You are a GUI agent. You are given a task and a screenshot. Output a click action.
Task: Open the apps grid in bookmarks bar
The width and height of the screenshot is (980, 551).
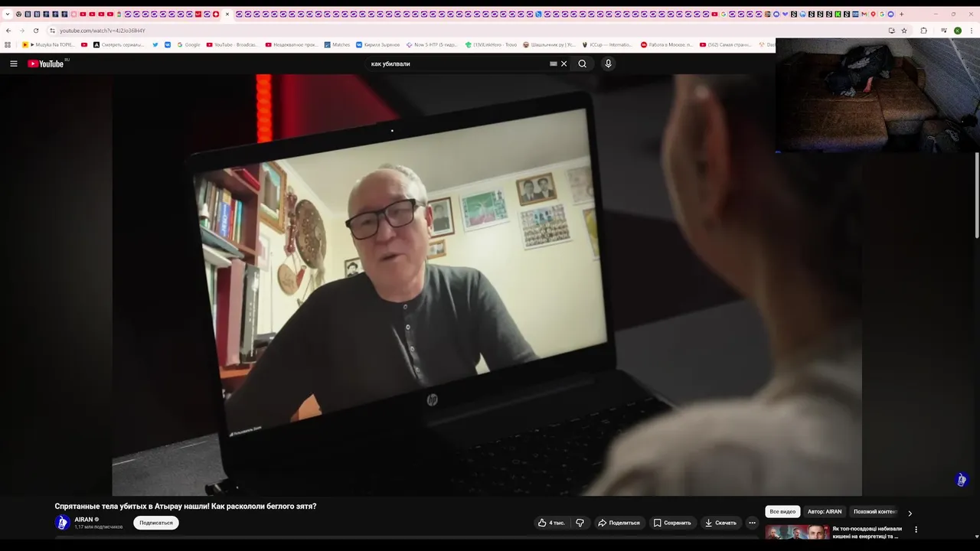[8, 45]
